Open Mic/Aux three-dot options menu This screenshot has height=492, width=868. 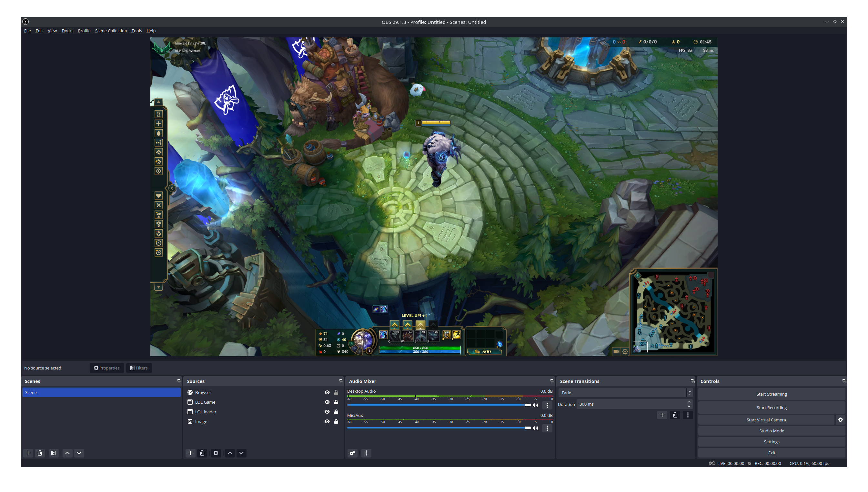point(547,428)
